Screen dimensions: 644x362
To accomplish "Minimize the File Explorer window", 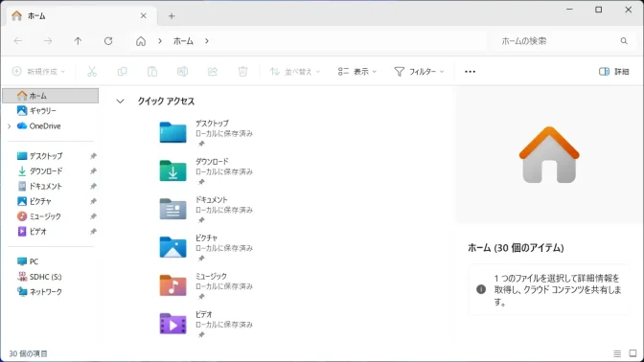I will [569, 10].
